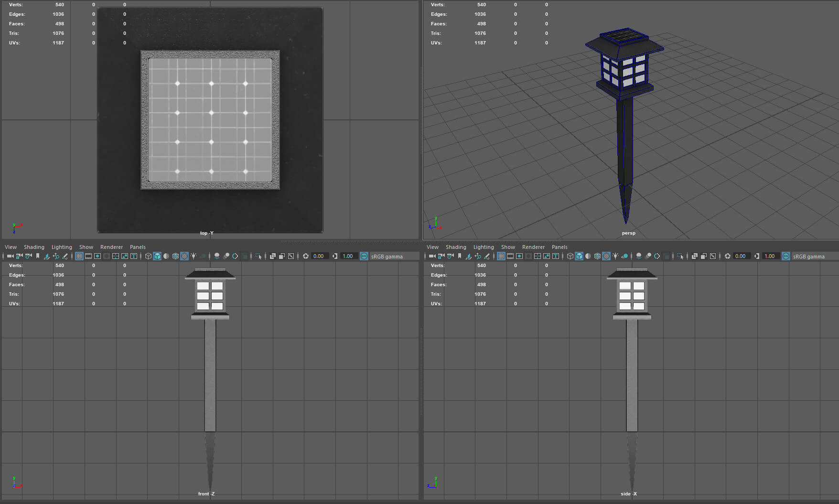Enable Wireframe on Shaded in front panel toolbar
This screenshot has width=839, height=504.
pyautogui.click(x=175, y=256)
